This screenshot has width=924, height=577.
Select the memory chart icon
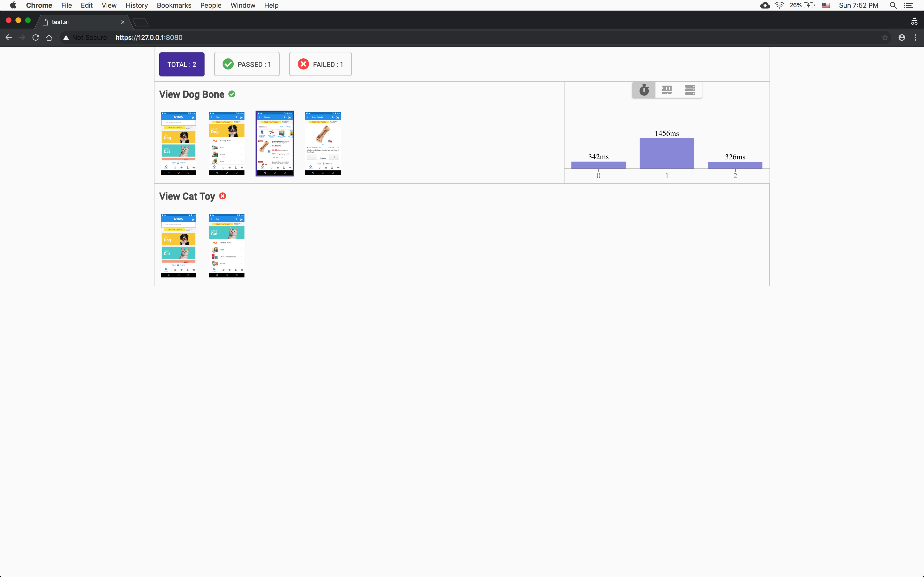[x=667, y=90]
